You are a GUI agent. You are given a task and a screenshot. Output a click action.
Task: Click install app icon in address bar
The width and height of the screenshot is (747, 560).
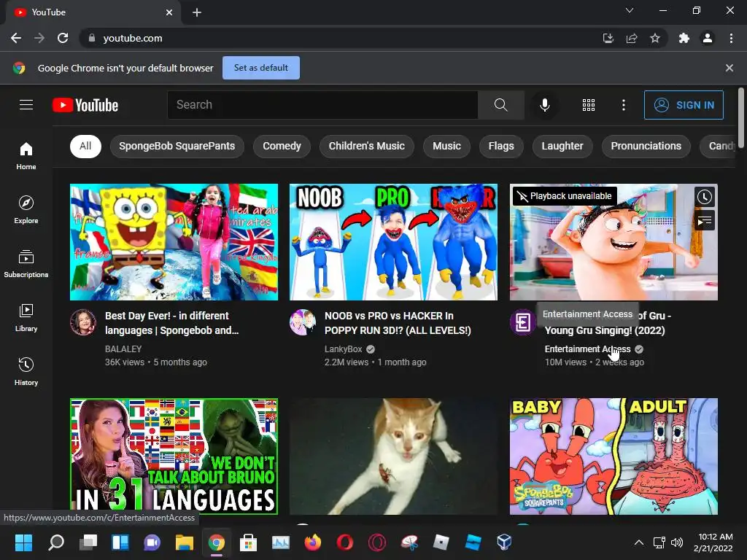pyautogui.click(x=608, y=38)
